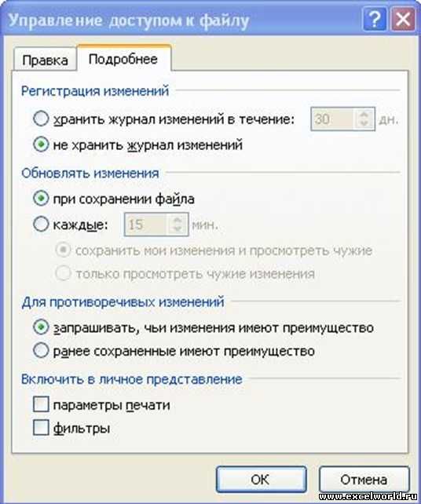
Task: Switch to the Правка tab
Action: click(45, 60)
